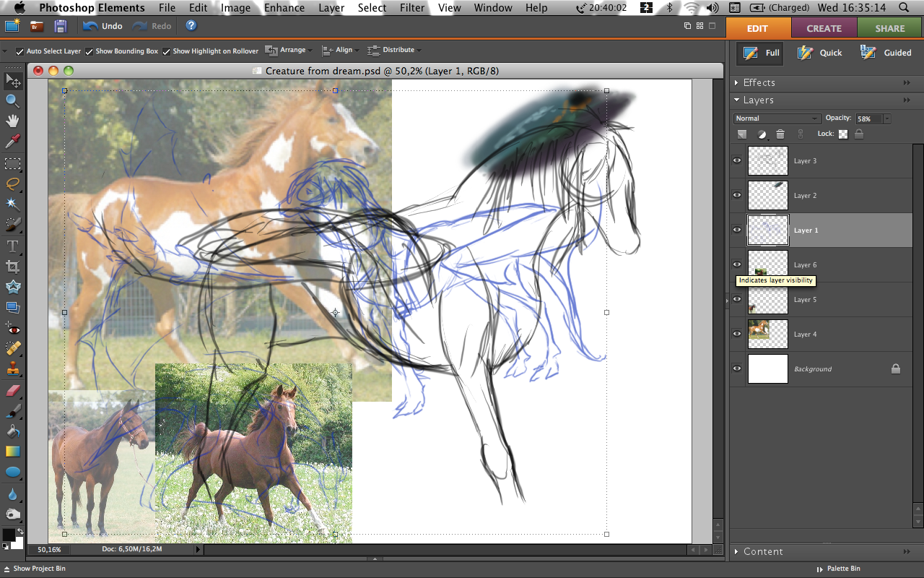Click the Palette Bin button
The image size is (924, 578).
click(x=838, y=569)
